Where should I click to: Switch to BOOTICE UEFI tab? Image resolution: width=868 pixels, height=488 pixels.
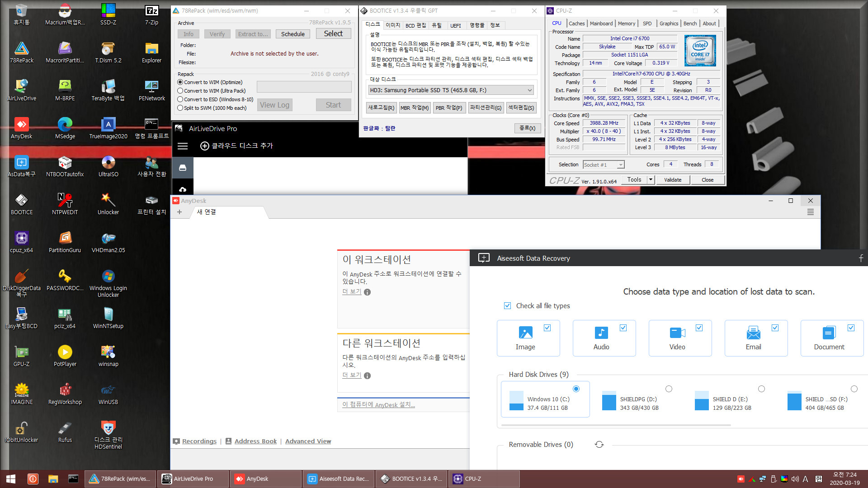coord(455,25)
